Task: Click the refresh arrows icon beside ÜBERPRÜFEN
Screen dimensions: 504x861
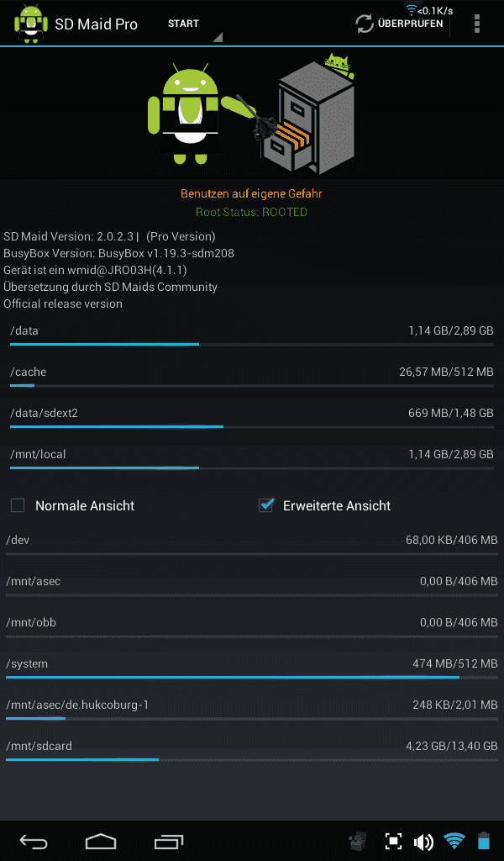Action: click(365, 24)
